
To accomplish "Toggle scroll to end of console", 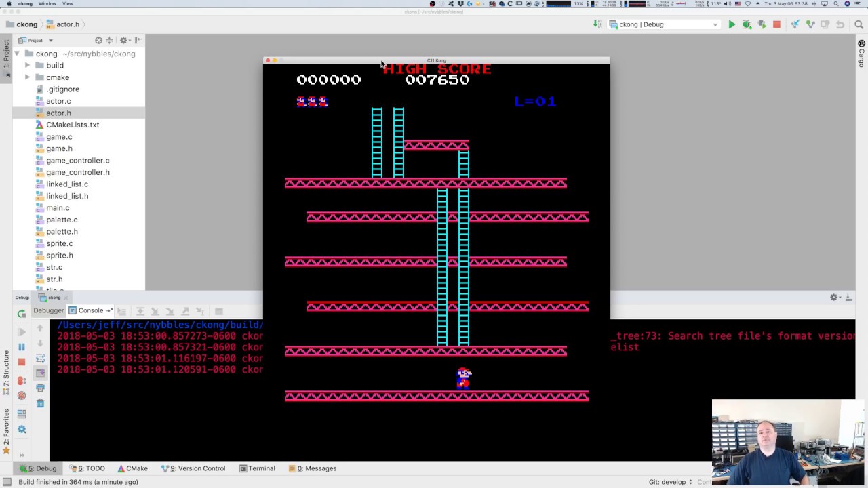I will click(40, 373).
